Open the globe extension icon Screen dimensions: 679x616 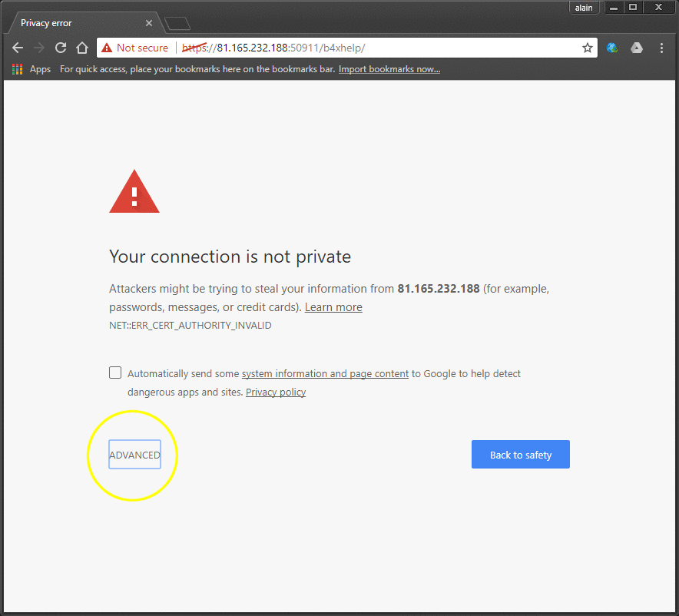pos(612,48)
